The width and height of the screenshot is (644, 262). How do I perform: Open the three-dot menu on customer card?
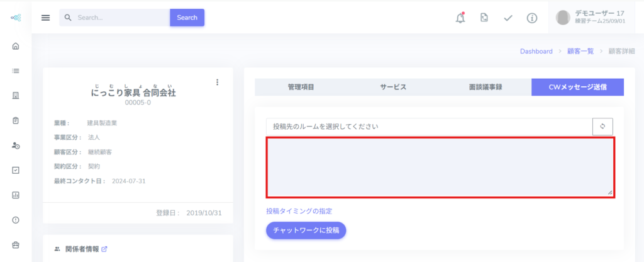coord(218,82)
